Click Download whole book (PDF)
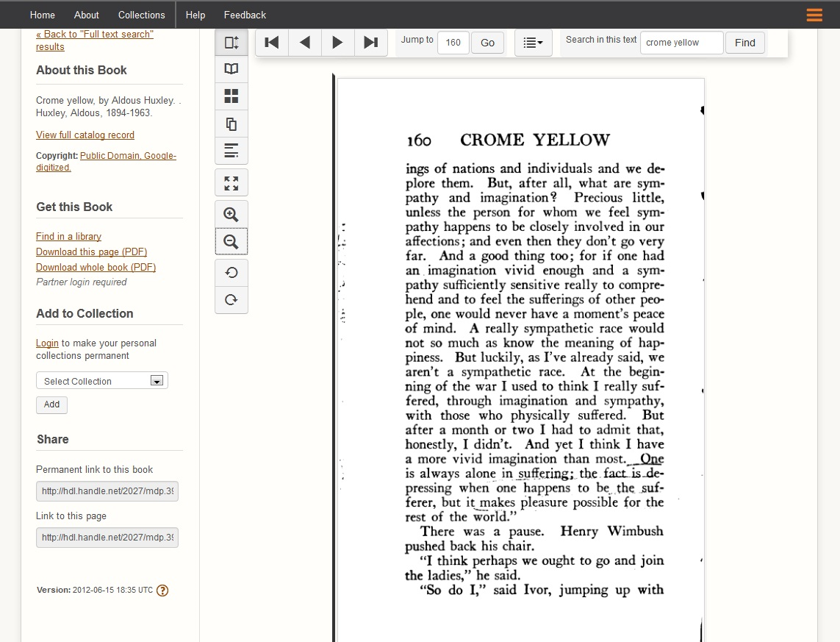Screen dimensions: 840x642 (96, 268)
